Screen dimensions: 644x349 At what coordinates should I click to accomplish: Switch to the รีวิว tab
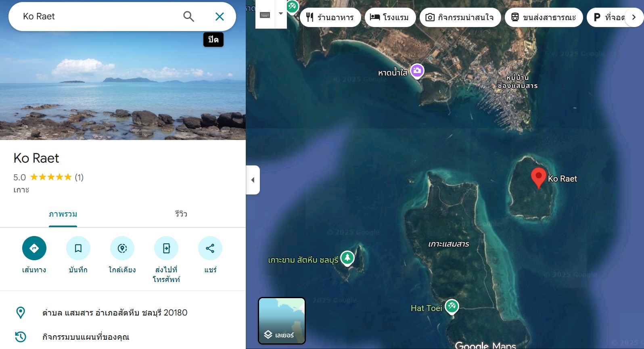click(181, 214)
